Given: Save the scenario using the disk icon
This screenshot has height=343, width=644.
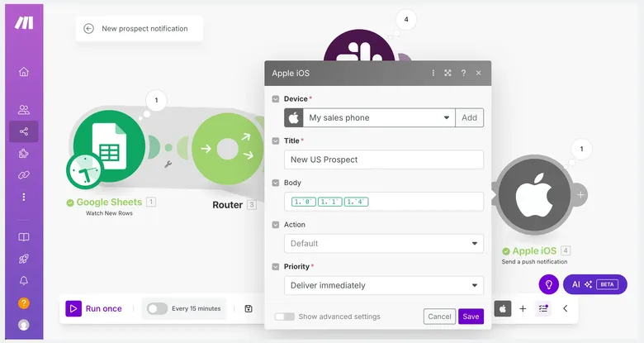Looking at the screenshot, I should pos(249,308).
